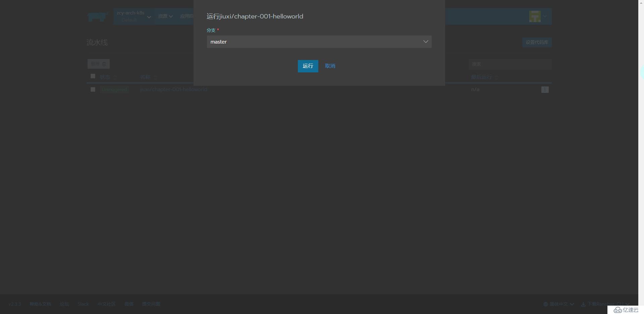Click the v2.3.3 version link

click(15, 304)
